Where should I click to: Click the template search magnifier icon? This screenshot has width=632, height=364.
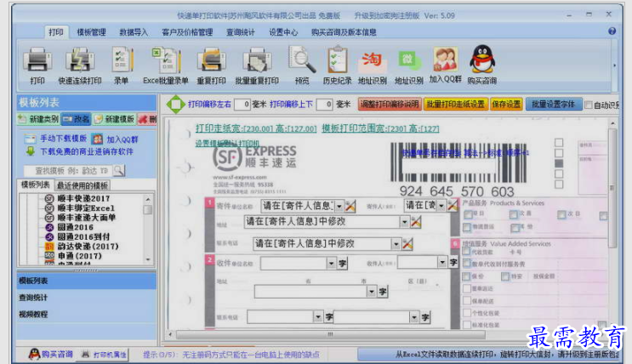pos(119,170)
